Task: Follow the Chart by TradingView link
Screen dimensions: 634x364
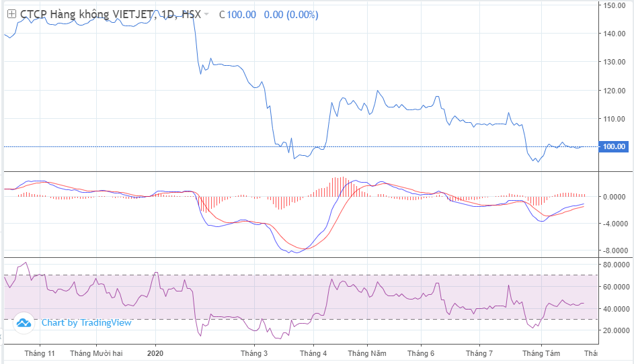Action: click(87, 323)
